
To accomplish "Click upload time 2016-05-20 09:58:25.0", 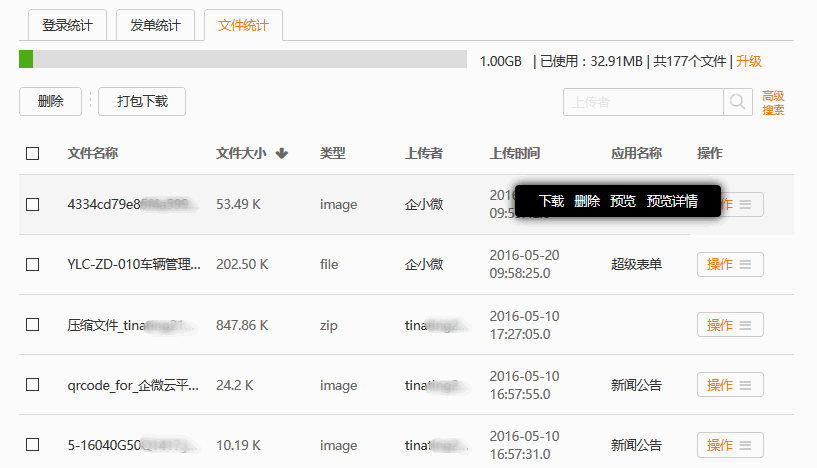I will tap(524, 264).
